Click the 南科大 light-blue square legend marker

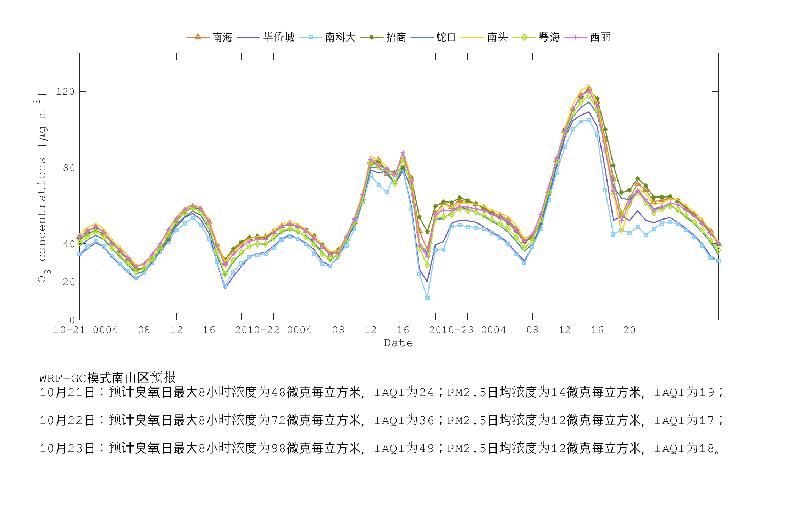311,37
